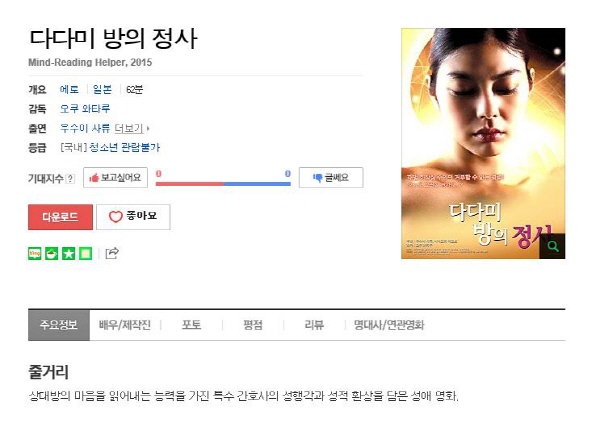Click the magnifier icon on the poster
This screenshot has width=600, height=425.
(552, 246)
